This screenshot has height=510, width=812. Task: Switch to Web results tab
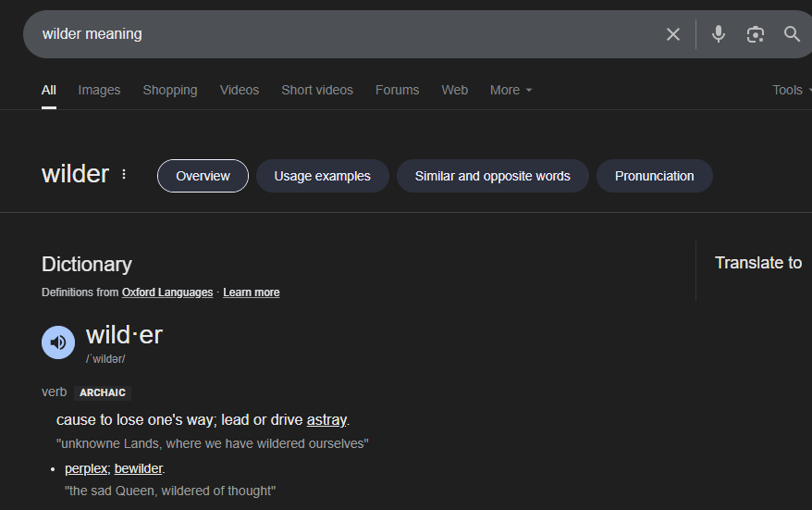(455, 90)
